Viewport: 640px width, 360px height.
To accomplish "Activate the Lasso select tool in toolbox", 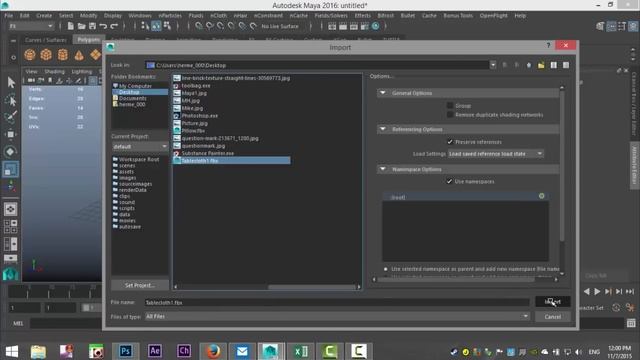I will pyautogui.click(x=11, y=100).
